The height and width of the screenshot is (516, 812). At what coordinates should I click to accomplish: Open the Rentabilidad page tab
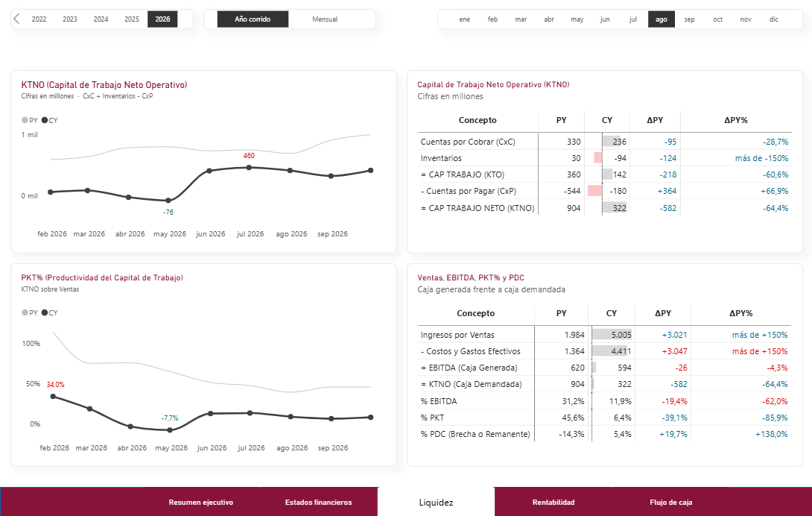click(x=554, y=502)
